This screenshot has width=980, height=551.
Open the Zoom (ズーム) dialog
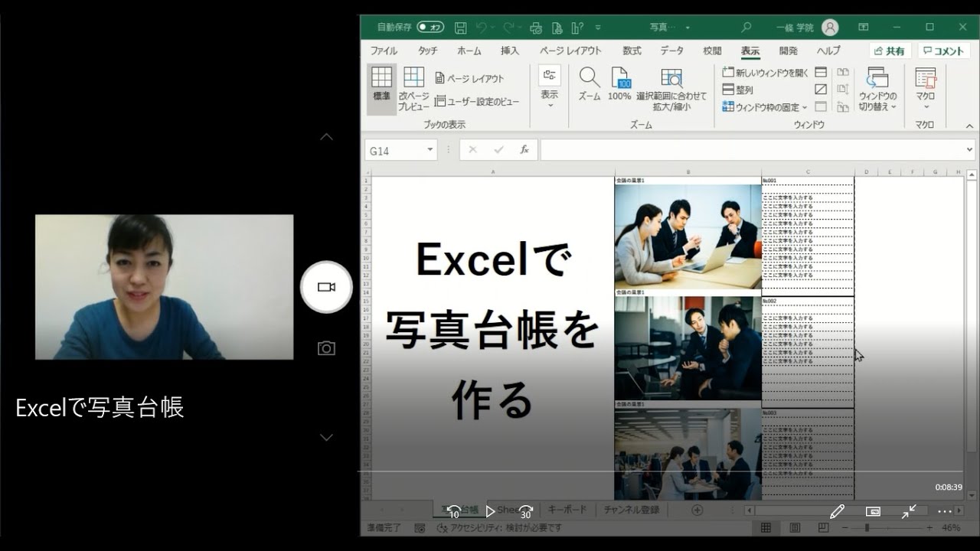tap(589, 85)
